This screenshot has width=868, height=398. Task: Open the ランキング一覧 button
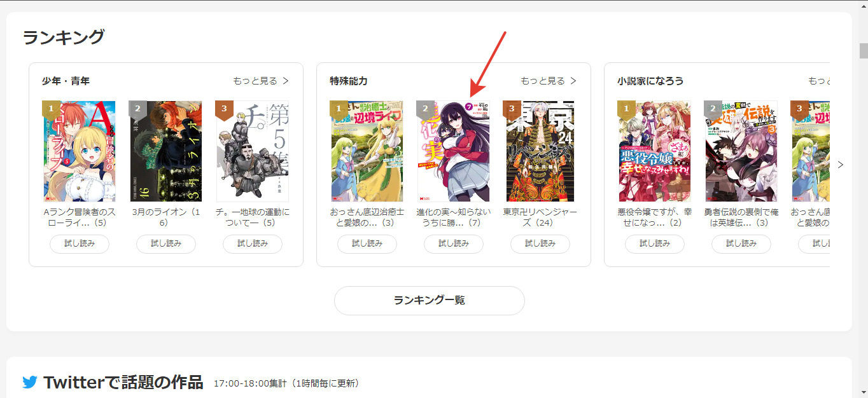coord(430,300)
